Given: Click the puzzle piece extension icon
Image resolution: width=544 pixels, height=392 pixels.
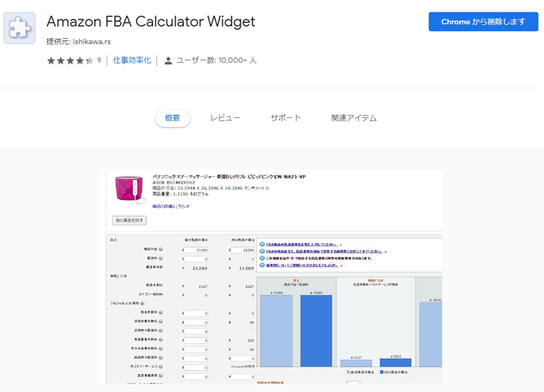Looking at the screenshot, I should point(19,28).
